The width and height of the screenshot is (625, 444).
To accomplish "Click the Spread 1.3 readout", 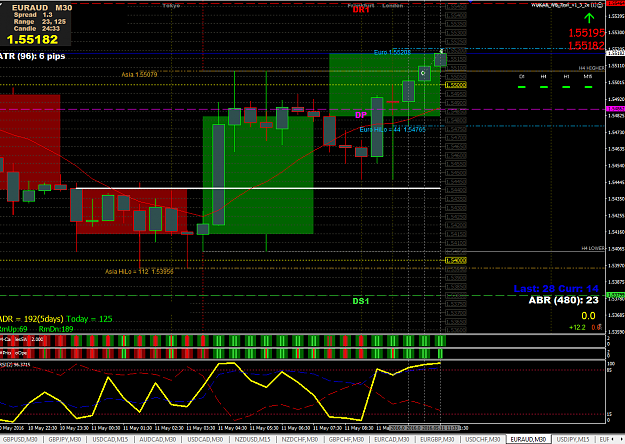I will click(x=33, y=15).
